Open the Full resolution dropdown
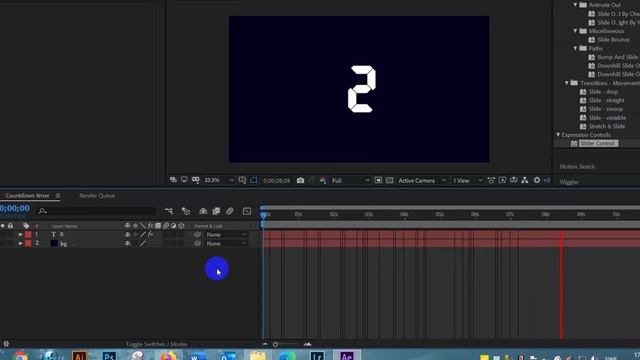640x360 pixels. coord(350,180)
